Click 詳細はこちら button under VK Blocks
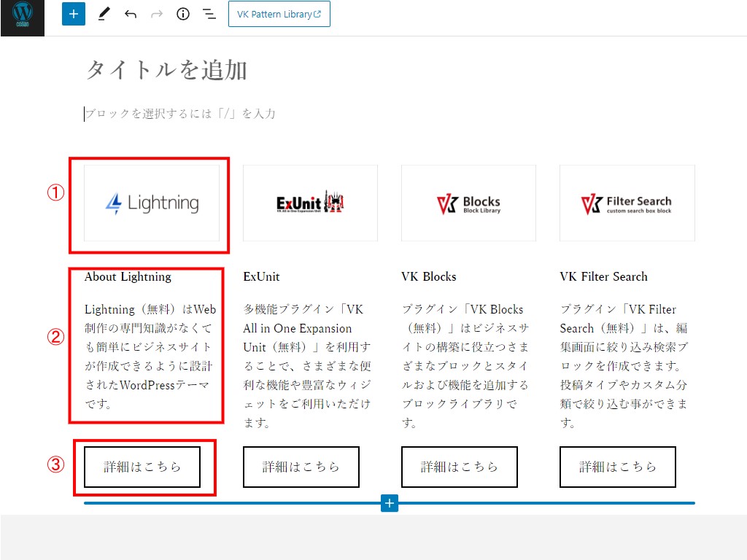 tap(459, 467)
